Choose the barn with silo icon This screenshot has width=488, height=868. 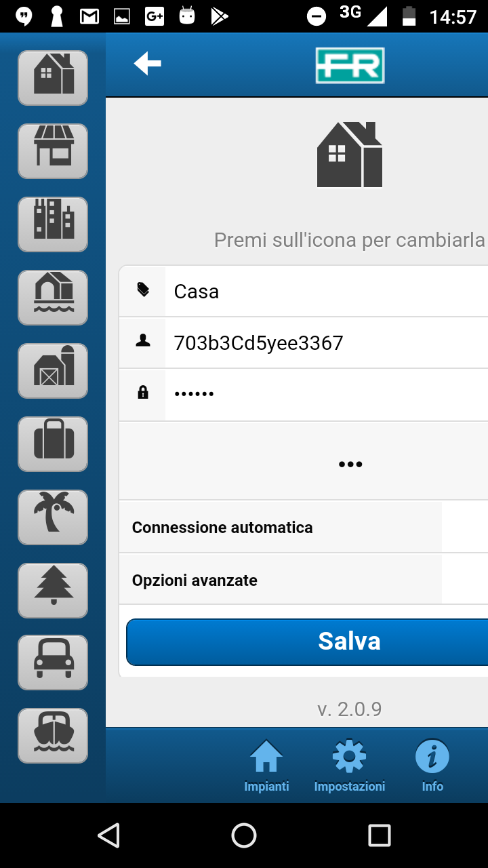tap(53, 371)
